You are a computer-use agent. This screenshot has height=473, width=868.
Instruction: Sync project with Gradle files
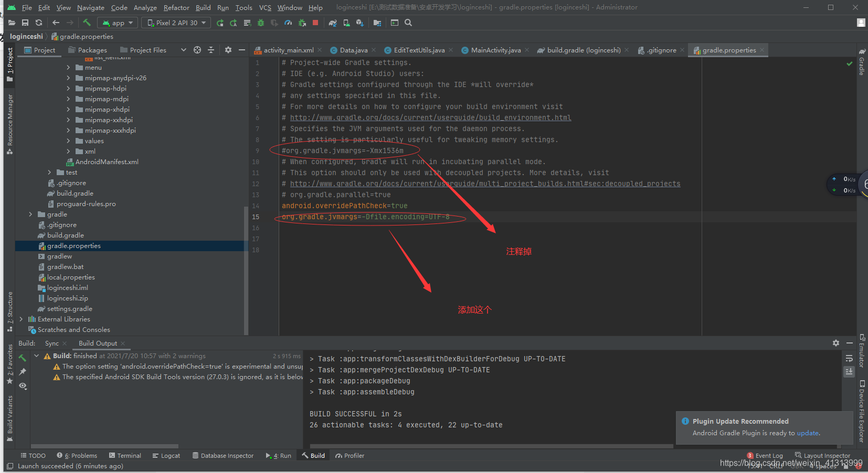coord(333,23)
